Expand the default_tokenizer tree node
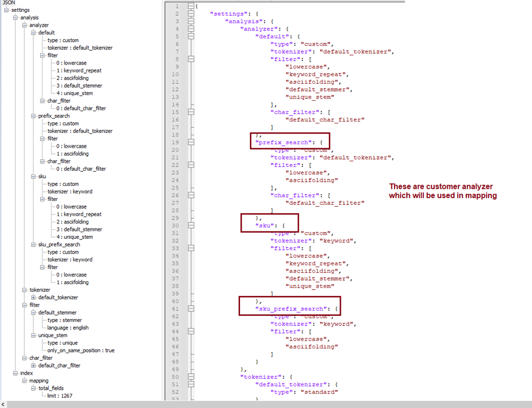This screenshot has width=532, height=408. tap(34, 298)
